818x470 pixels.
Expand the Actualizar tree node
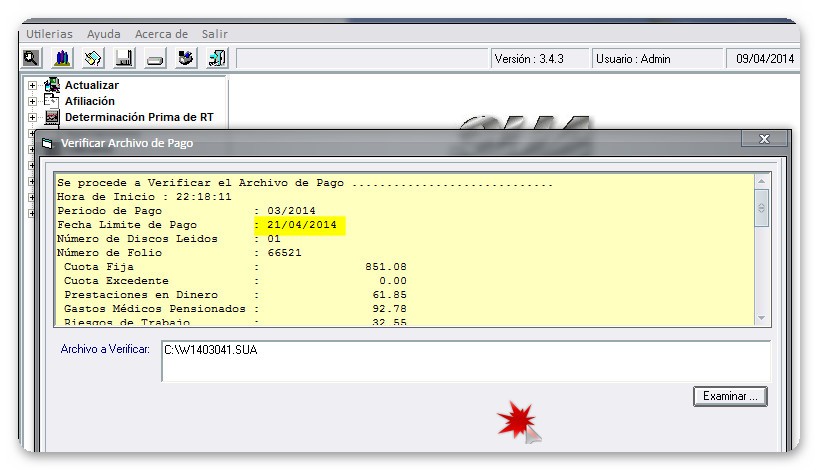pos(32,86)
